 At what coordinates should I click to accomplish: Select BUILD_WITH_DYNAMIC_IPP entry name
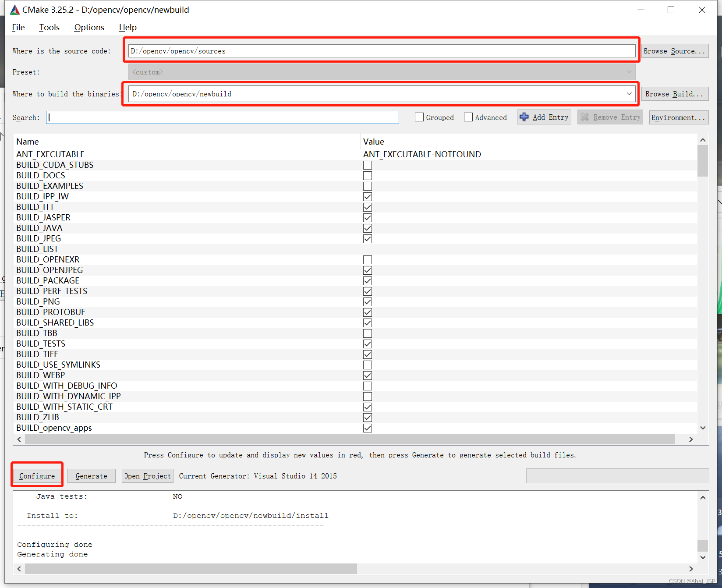[68, 396]
